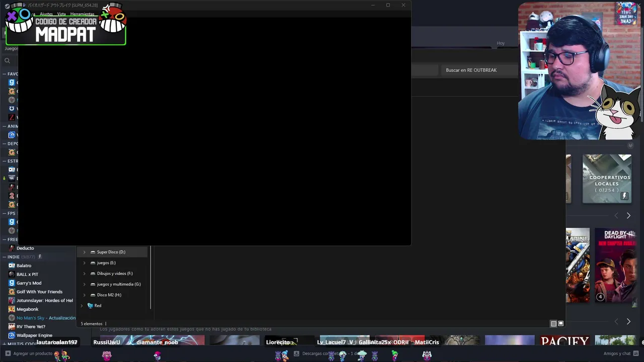The image size is (644, 362).
Task: Collapse the INDIE category
Action: (4, 257)
